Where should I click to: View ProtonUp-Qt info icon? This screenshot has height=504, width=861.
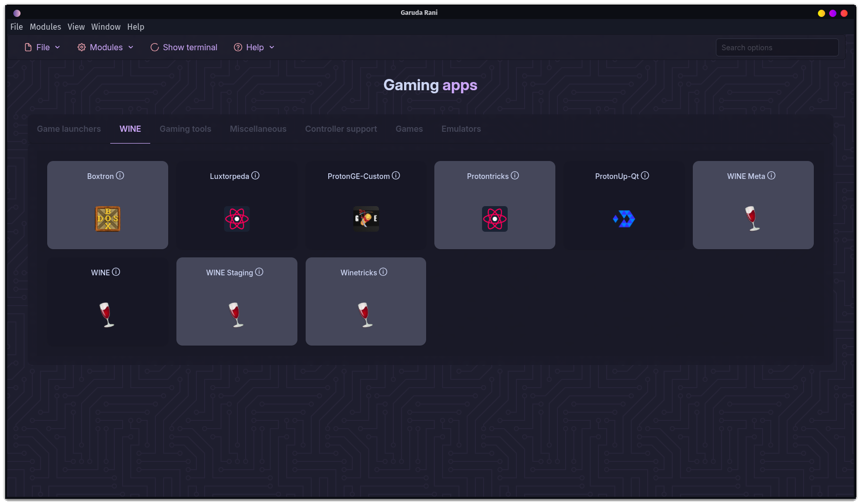point(645,175)
